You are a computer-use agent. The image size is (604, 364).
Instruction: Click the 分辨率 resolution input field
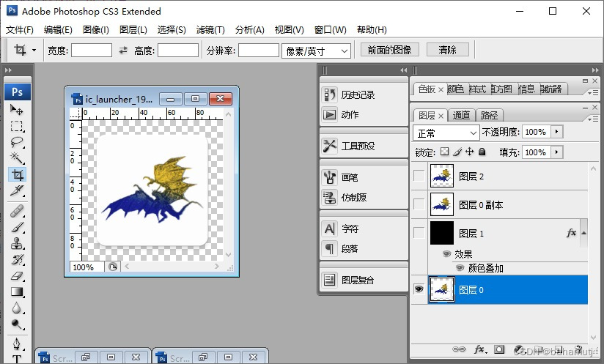click(x=259, y=50)
